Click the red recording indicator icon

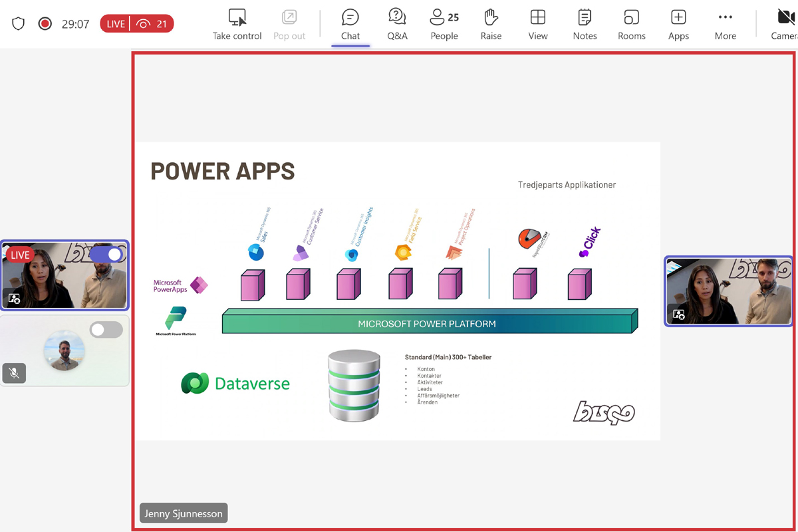(45, 24)
